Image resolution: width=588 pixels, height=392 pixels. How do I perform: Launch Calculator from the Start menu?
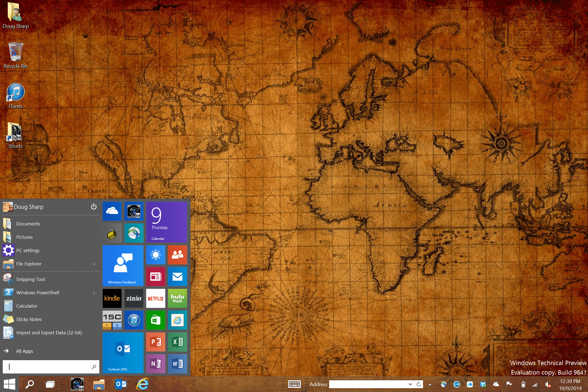(x=51, y=306)
